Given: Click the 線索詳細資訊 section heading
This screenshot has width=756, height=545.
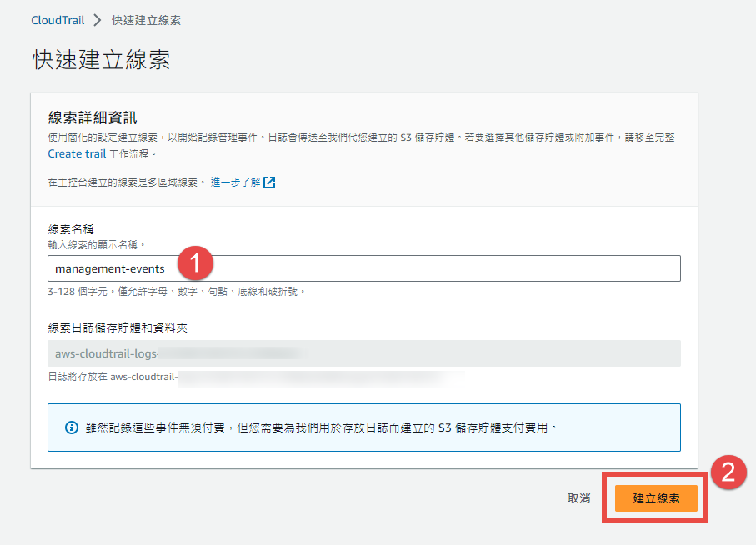Looking at the screenshot, I should 92,117.
